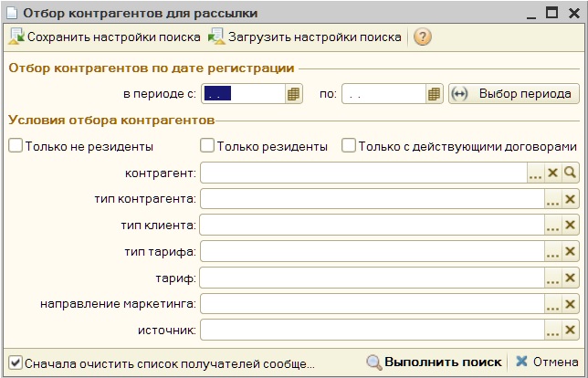Viewport: 588px width, 378px height.
Task: Click into the 'тип клиента' input field
Action: tap(373, 225)
